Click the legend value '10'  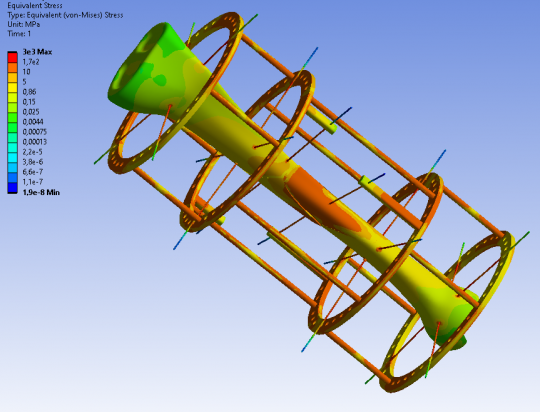[27, 72]
